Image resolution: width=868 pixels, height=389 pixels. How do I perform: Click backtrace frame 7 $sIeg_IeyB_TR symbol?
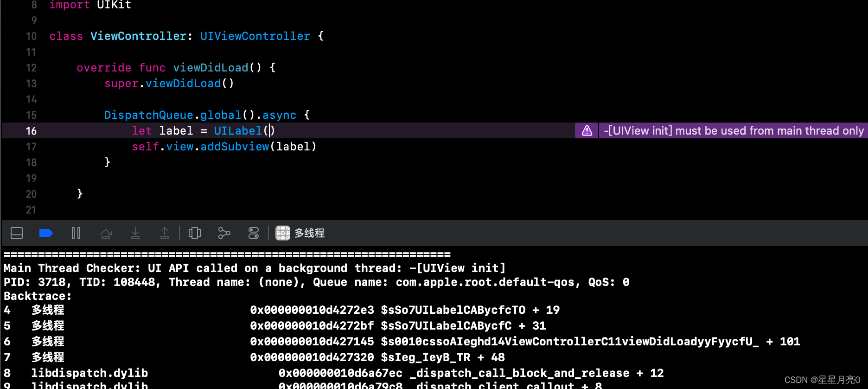(425, 357)
